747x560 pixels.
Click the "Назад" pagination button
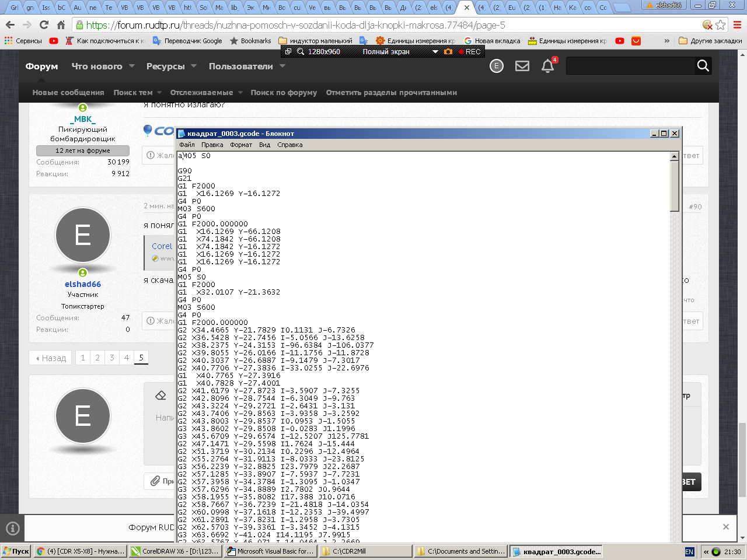(51, 358)
